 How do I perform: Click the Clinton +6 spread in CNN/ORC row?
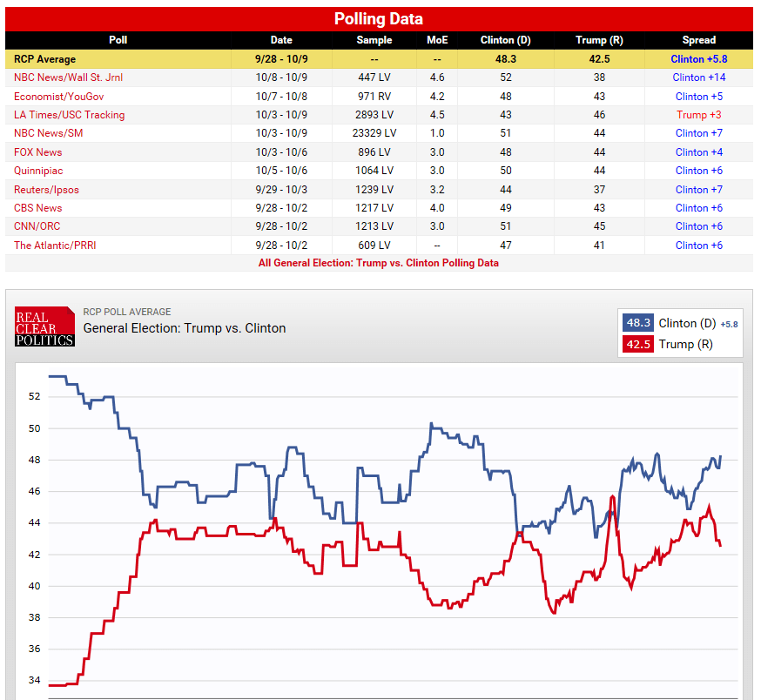pos(699,226)
